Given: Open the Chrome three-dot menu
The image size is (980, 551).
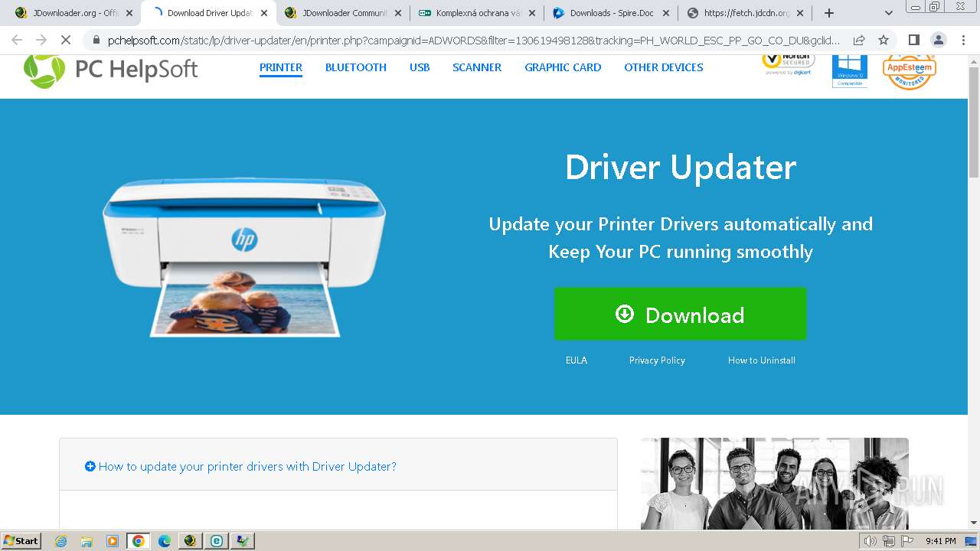Looking at the screenshot, I should coord(962,40).
